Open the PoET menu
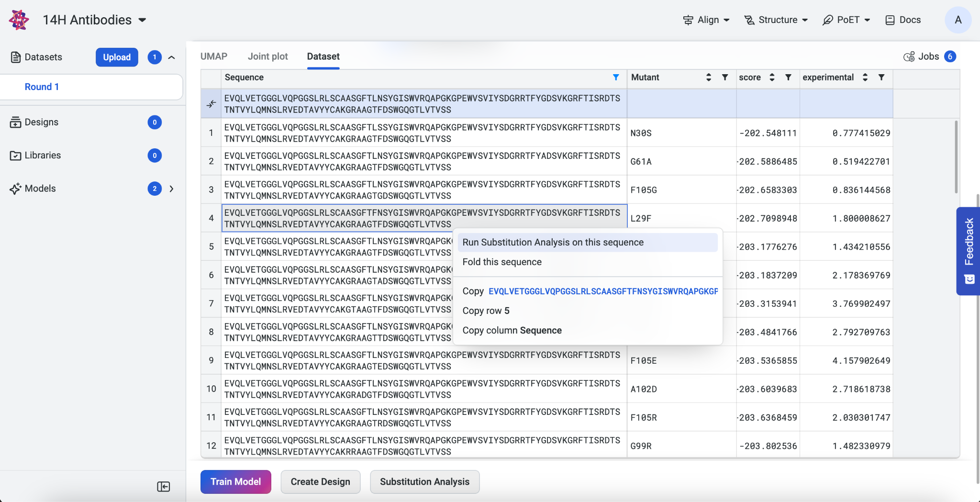Screen dimensions: 980x502 (846, 20)
